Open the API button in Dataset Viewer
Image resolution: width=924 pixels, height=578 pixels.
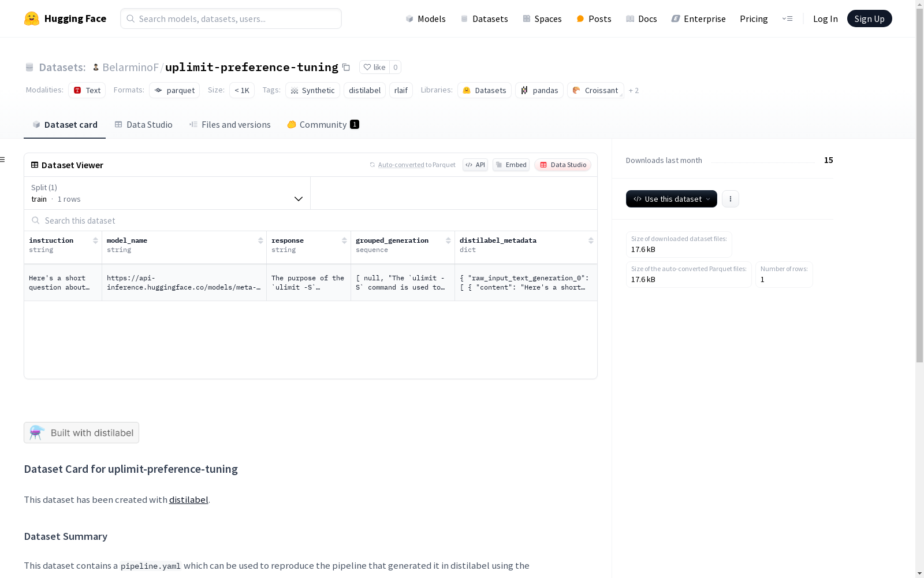coord(475,165)
